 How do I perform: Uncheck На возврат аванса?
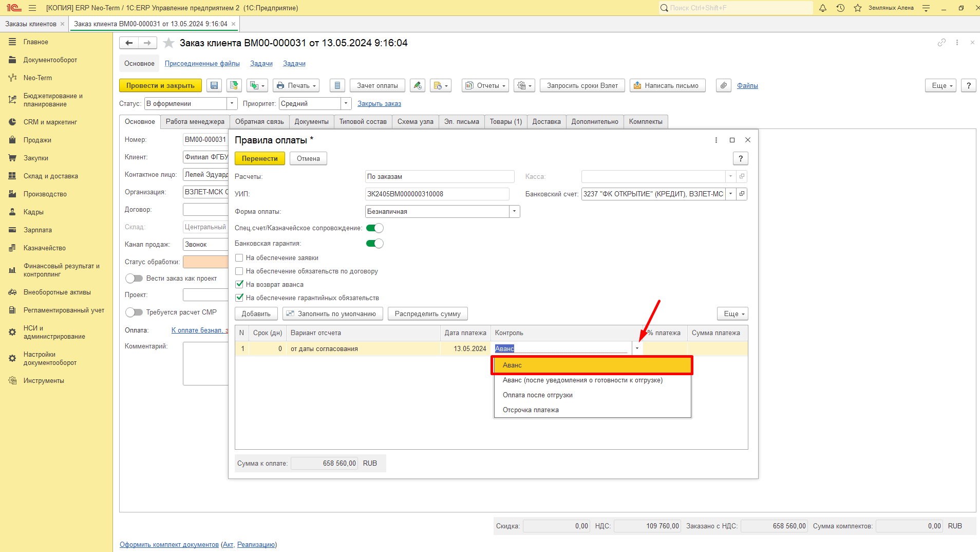pos(239,284)
